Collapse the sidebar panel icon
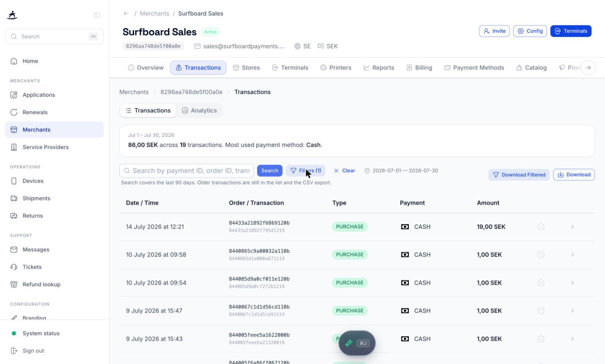Viewport: 605px width, 364px height. (97, 15)
